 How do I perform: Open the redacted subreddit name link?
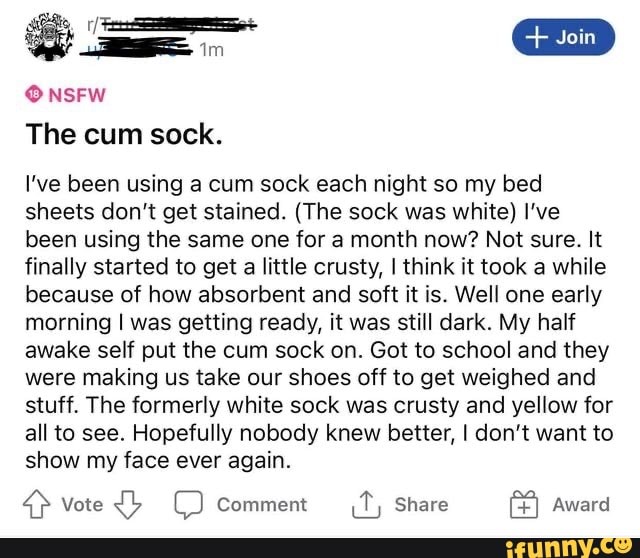[x=172, y=25]
